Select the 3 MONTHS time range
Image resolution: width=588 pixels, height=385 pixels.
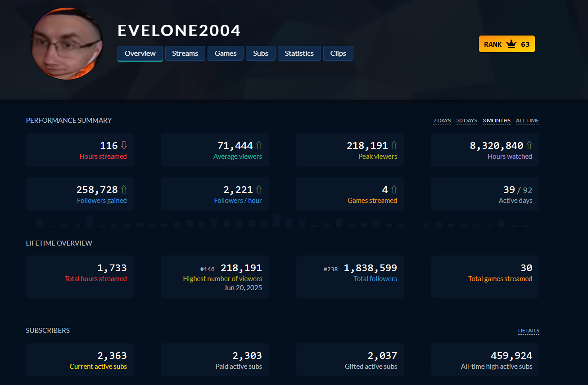click(497, 121)
